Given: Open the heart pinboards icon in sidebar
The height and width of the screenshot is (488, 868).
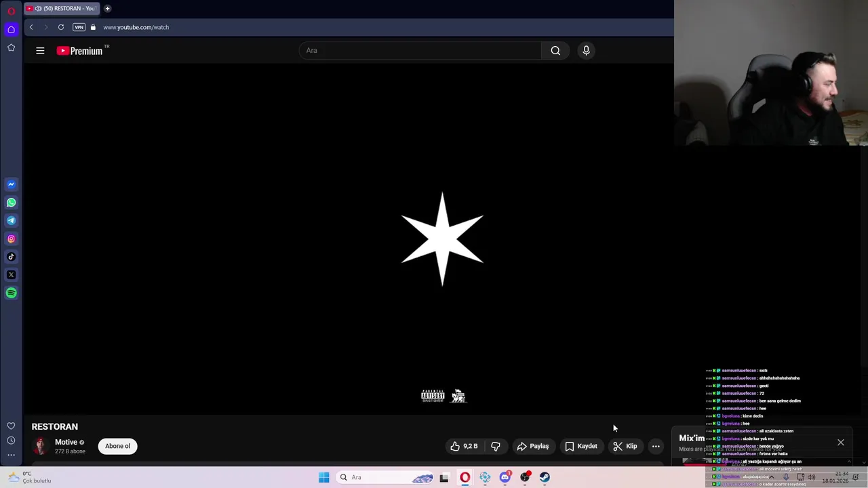Looking at the screenshot, I should click(x=11, y=426).
